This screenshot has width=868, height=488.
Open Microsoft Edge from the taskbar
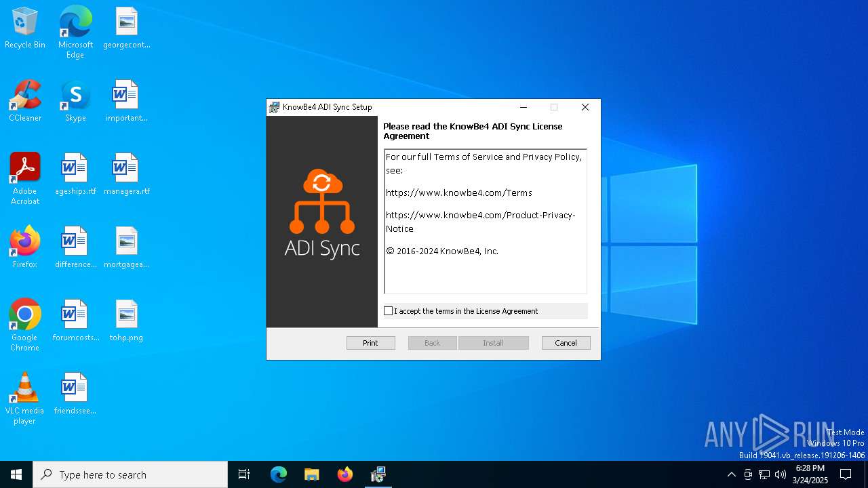pyautogui.click(x=279, y=474)
